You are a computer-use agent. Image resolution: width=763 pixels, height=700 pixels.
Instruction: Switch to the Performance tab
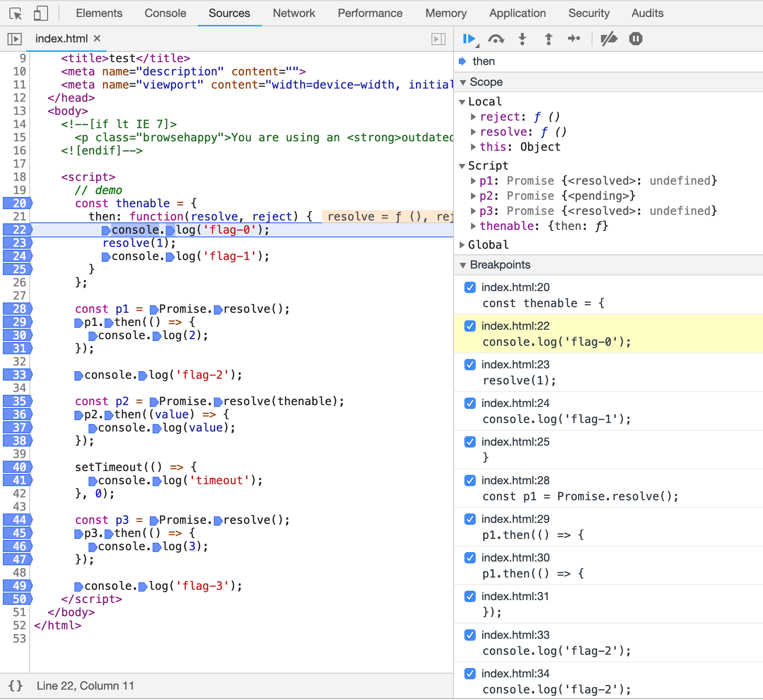pos(370,13)
